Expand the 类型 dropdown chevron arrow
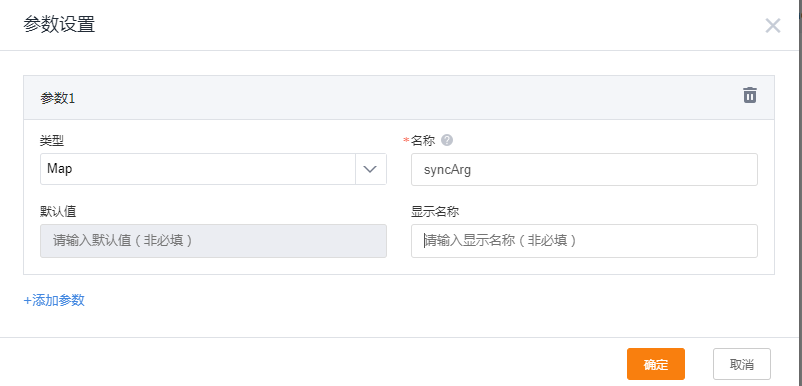This screenshot has width=802, height=386. pos(370,169)
